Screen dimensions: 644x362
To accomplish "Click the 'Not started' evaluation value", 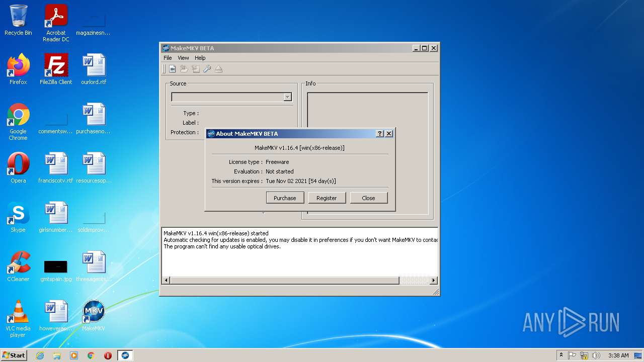I will [280, 171].
